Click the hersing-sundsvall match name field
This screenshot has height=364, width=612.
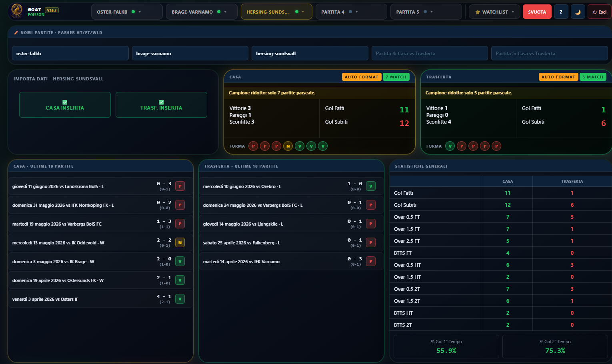coord(310,53)
